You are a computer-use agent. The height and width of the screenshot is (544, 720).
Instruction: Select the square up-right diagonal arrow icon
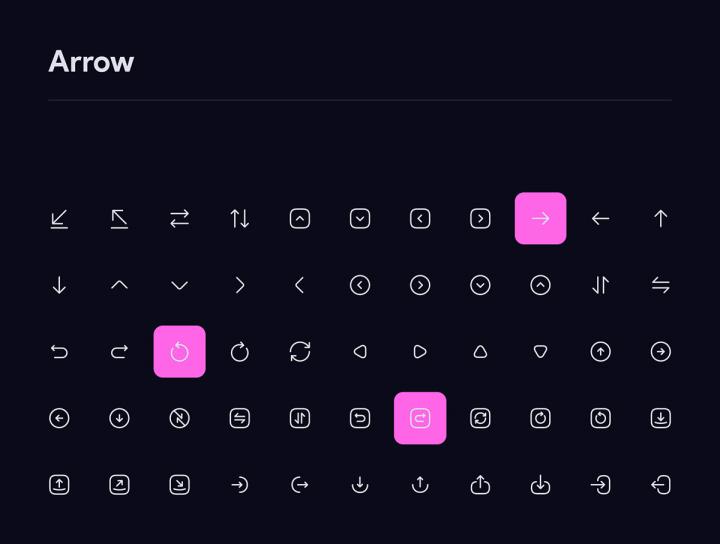tap(119, 485)
